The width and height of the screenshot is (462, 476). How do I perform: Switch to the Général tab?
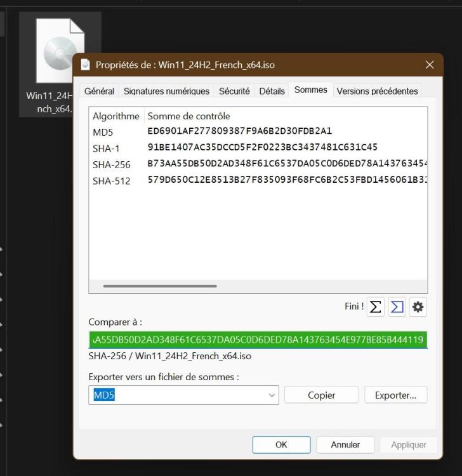pyautogui.click(x=99, y=91)
